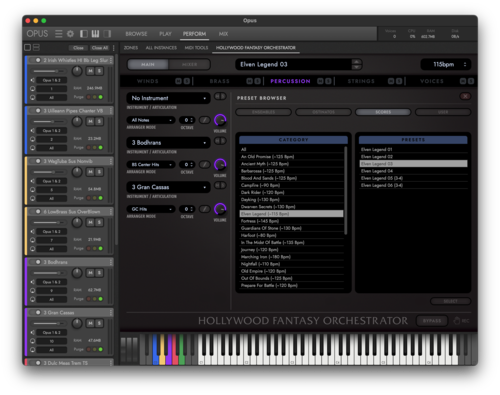Open options menu for Irish Whistles instrument
Image resolution: width=500 pixels, height=395 pixels.
(111, 60)
